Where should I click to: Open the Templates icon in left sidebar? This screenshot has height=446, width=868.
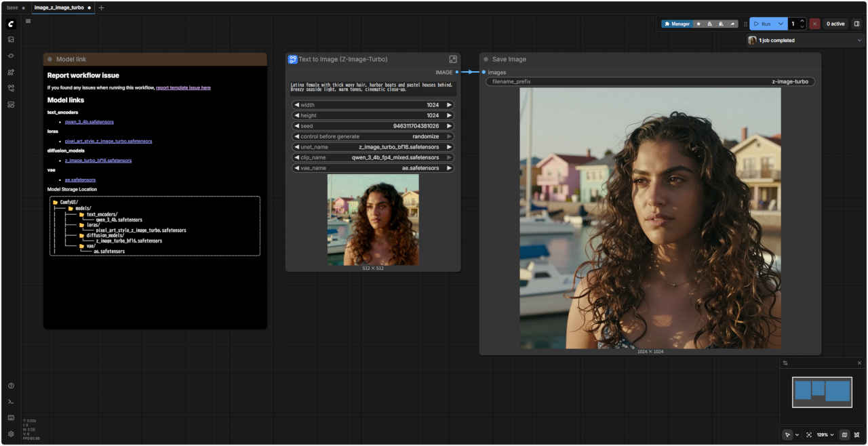pos(11,104)
